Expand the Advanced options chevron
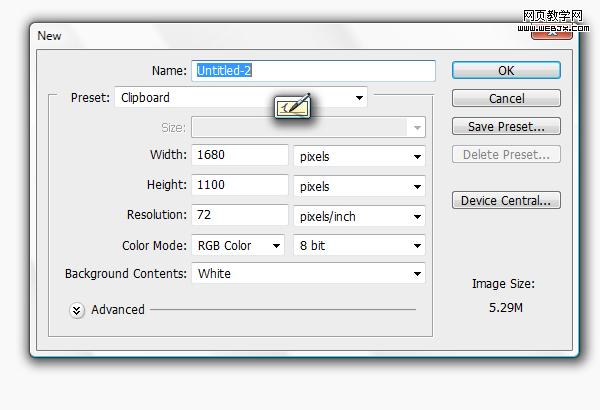Image resolution: width=600 pixels, height=410 pixels. coord(77,310)
